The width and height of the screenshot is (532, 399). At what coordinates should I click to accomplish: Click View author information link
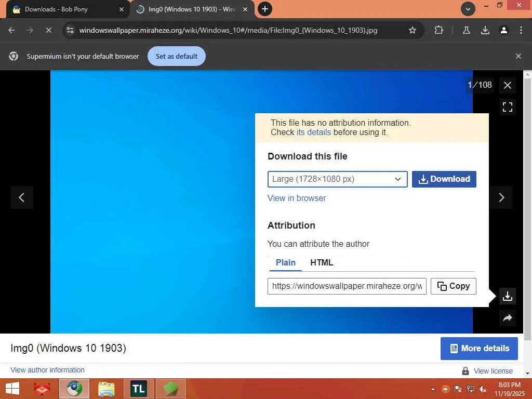pyautogui.click(x=47, y=370)
